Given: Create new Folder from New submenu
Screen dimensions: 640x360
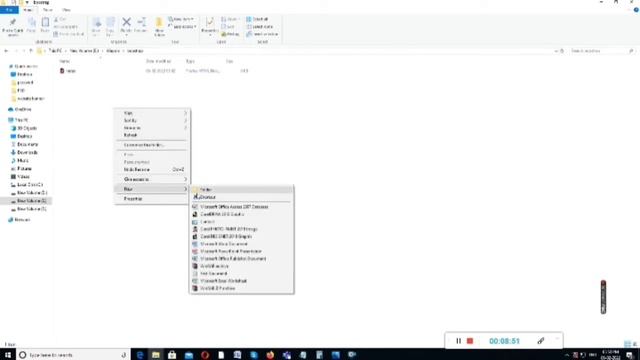Looking at the screenshot, I should click(242, 190).
